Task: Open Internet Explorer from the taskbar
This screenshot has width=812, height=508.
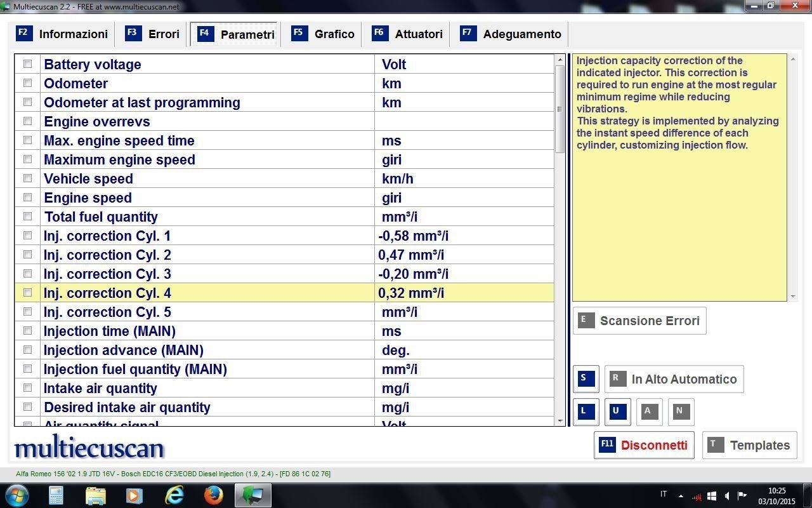Action: pos(174,495)
